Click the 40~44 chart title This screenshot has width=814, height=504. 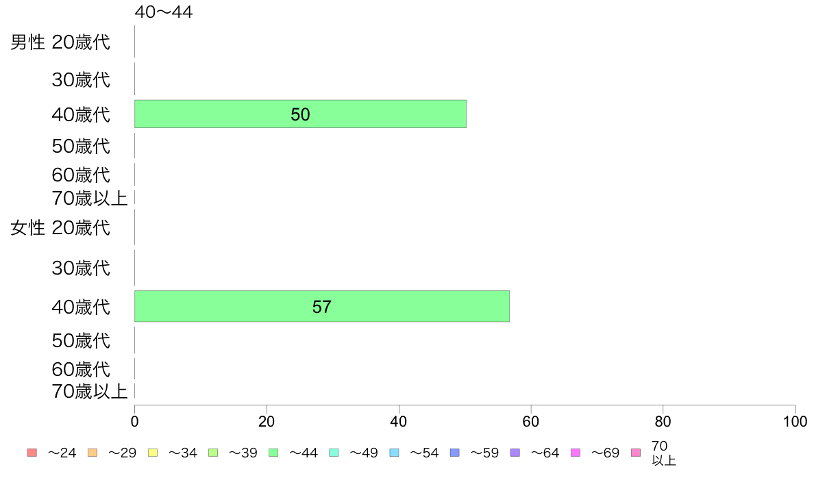[164, 12]
